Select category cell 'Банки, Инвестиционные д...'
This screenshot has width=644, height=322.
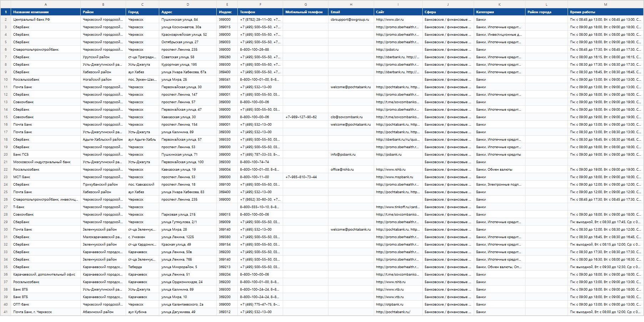(x=499, y=35)
